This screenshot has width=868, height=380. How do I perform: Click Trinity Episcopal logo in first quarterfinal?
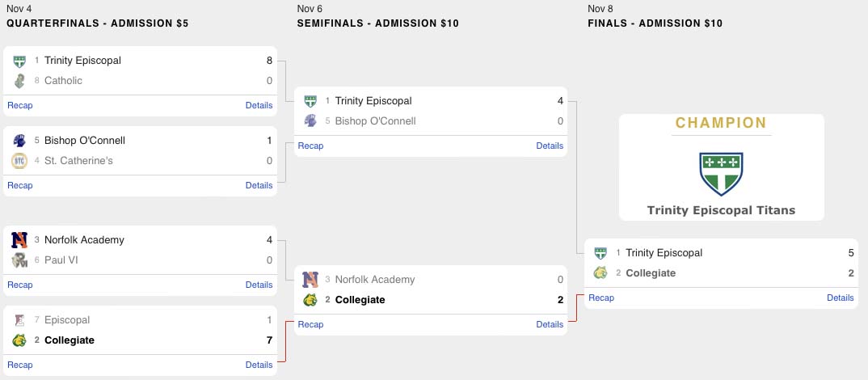click(19, 60)
